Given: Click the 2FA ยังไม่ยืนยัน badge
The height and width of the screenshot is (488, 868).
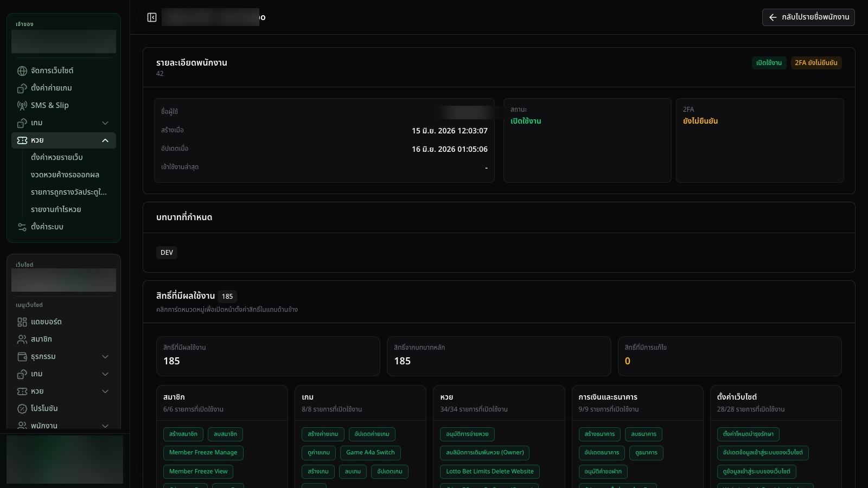Looking at the screenshot, I should 816,63.
